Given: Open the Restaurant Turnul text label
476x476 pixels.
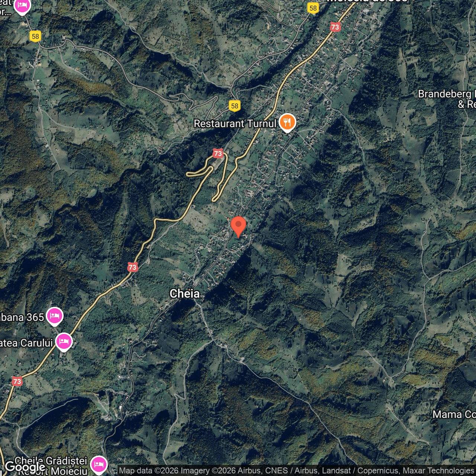Looking at the screenshot, I should pyautogui.click(x=235, y=123).
